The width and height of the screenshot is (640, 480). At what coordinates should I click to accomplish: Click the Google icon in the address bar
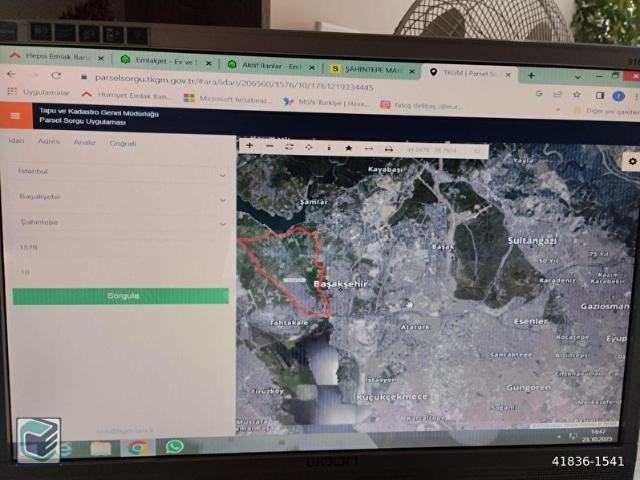pyautogui.click(x=539, y=93)
